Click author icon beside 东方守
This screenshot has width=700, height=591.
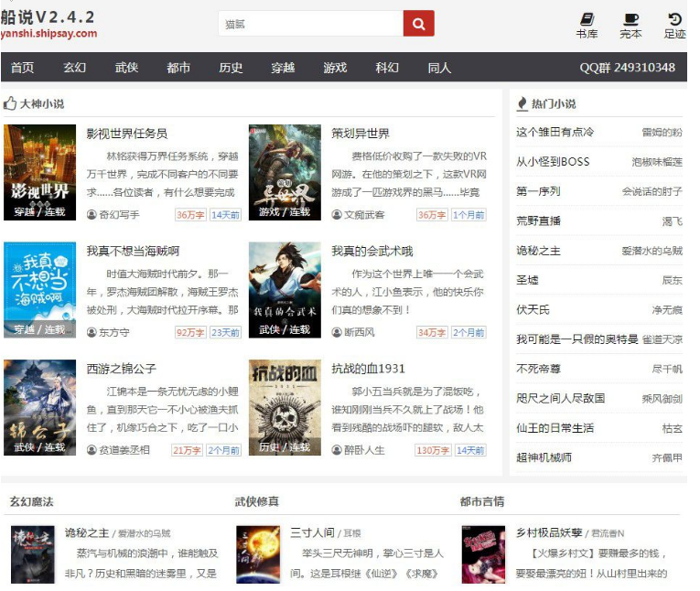pyautogui.click(x=92, y=332)
